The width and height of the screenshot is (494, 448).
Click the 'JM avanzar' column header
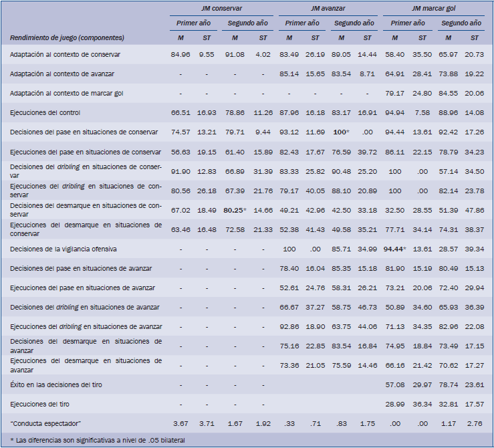pos(328,9)
